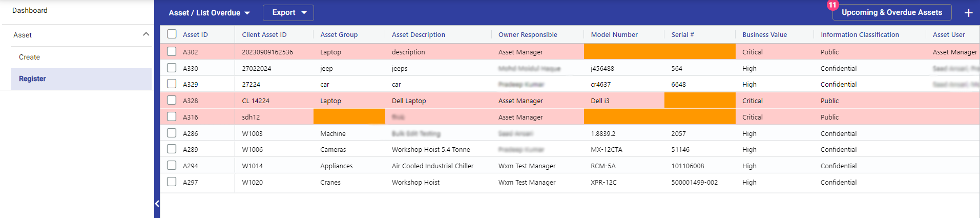Click the red 11 notification badge

click(x=832, y=5)
